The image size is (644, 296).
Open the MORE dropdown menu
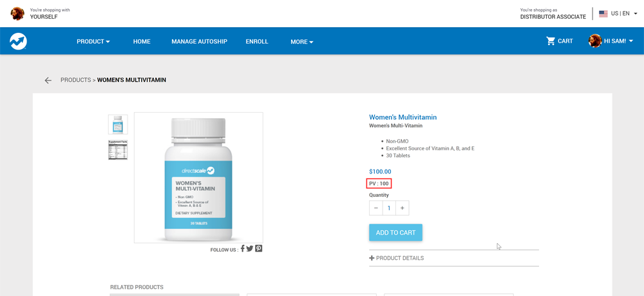tap(302, 41)
